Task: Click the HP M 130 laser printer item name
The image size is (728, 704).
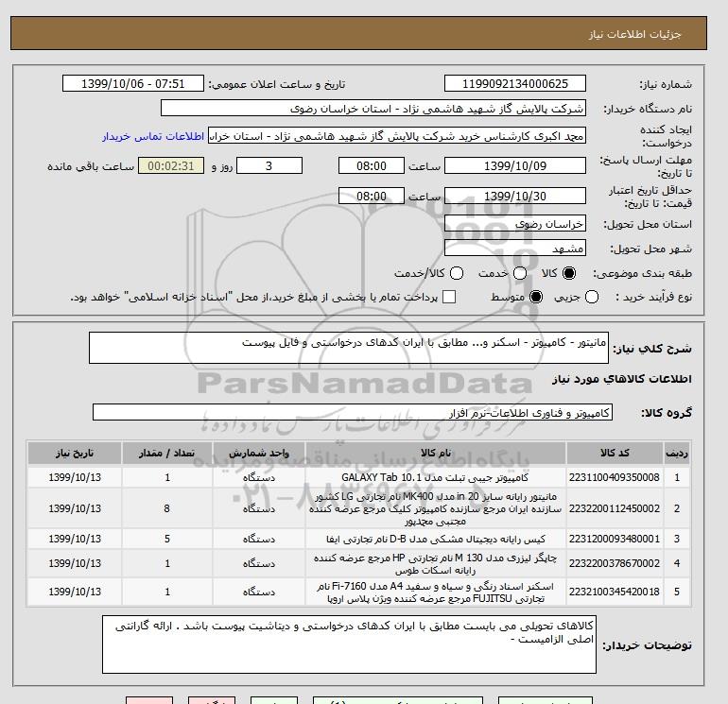Action: (436, 563)
